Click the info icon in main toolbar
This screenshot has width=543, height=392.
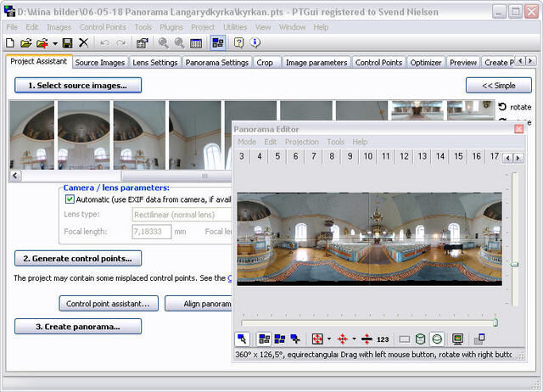(255, 42)
